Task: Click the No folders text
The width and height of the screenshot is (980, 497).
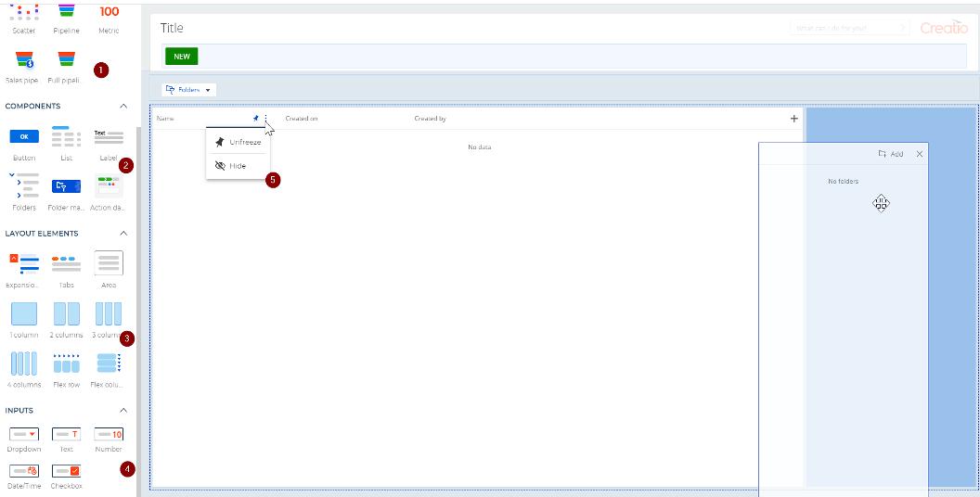Action: tap(844, 181)
